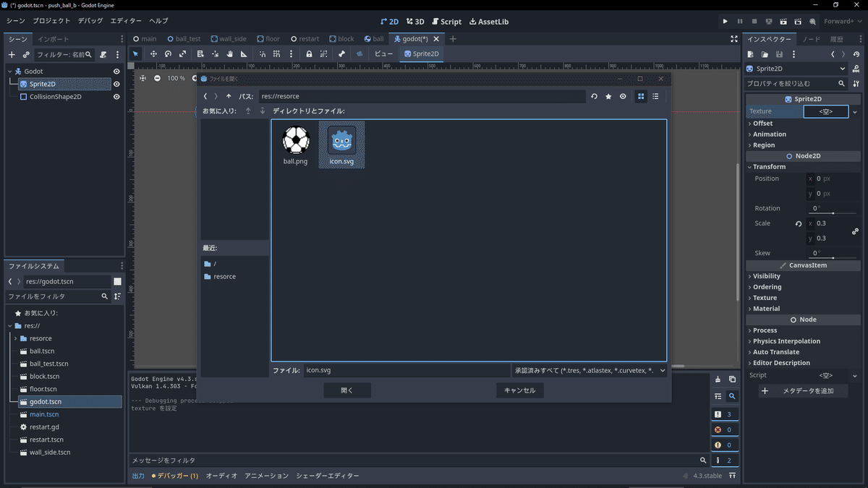
Task: Select the Move tool in the 2D toolbar
Action: [x=153, y=53]
